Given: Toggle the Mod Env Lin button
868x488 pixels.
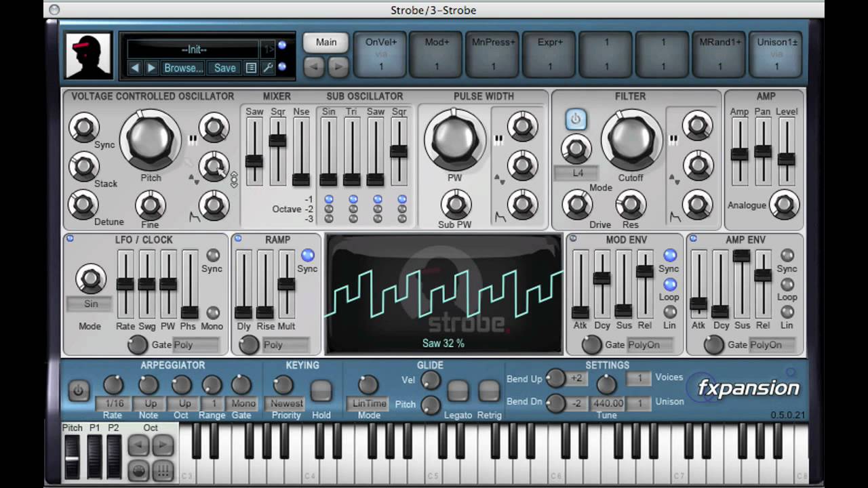Looking at the screenshot, I should pos(670,312).
